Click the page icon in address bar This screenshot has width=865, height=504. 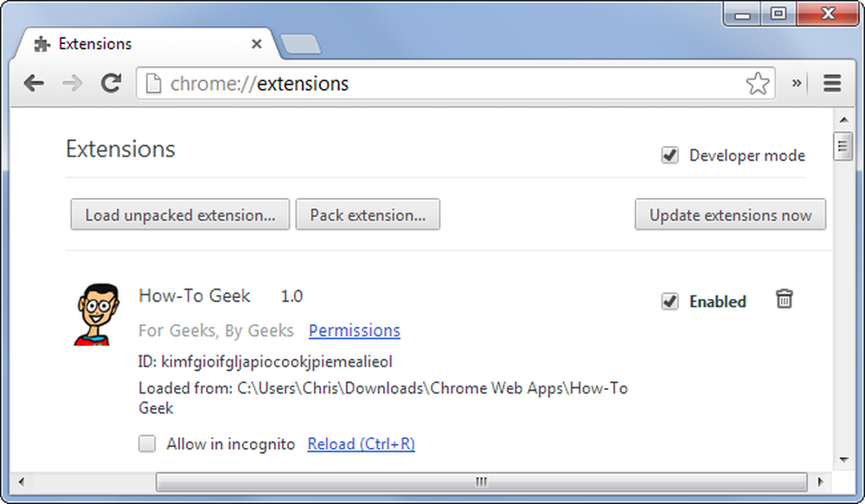pyautogui.click(x=153, y=84)
